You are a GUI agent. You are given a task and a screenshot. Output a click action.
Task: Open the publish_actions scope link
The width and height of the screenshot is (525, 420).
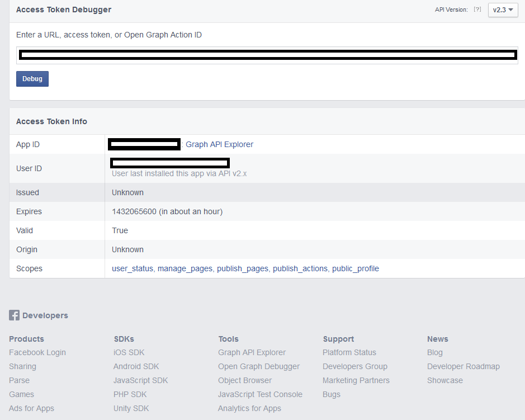point(300,268)
